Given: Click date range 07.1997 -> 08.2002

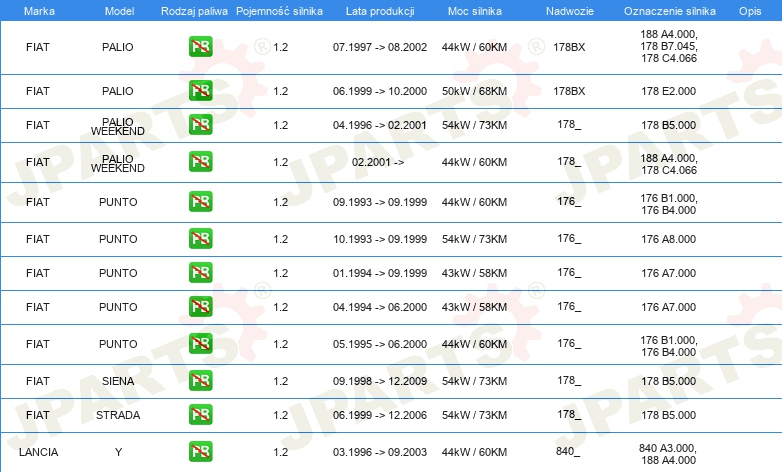Looking at the screenshot, I should pos(380,47).
